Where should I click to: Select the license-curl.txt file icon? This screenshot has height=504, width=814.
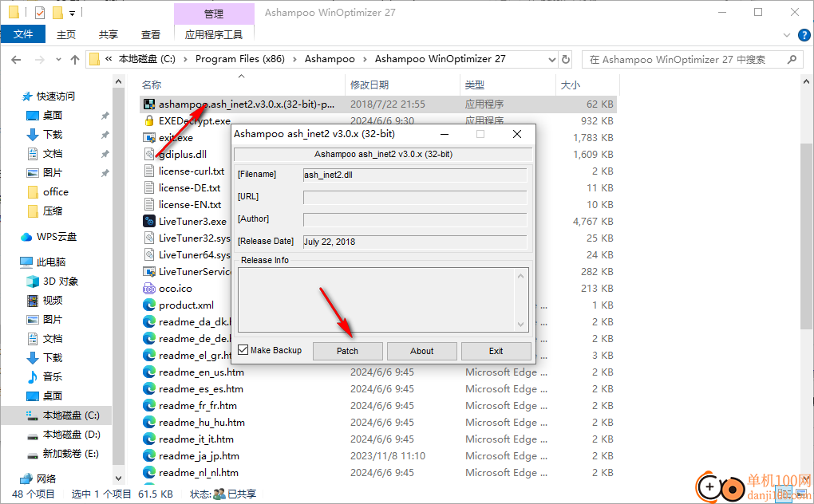pyautogui.click(x=149, y=171)
